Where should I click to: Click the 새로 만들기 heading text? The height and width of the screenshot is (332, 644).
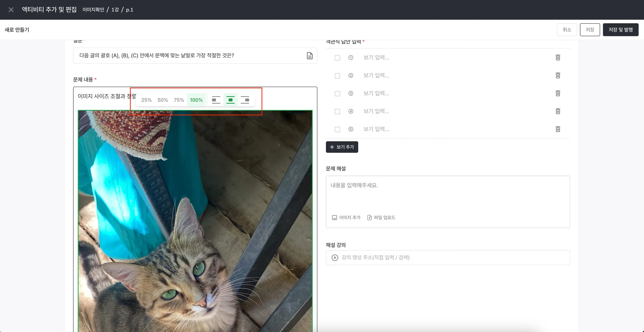tap(17, 30)
